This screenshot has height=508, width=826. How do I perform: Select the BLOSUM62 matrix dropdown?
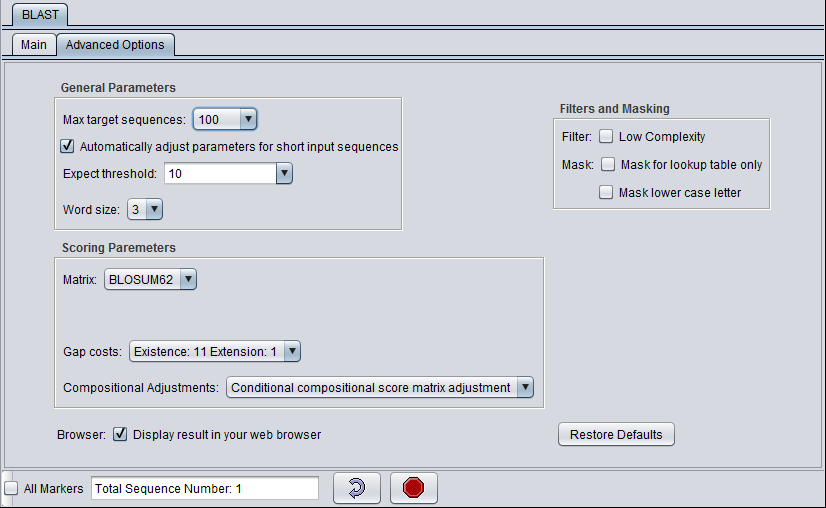point(151,280)
